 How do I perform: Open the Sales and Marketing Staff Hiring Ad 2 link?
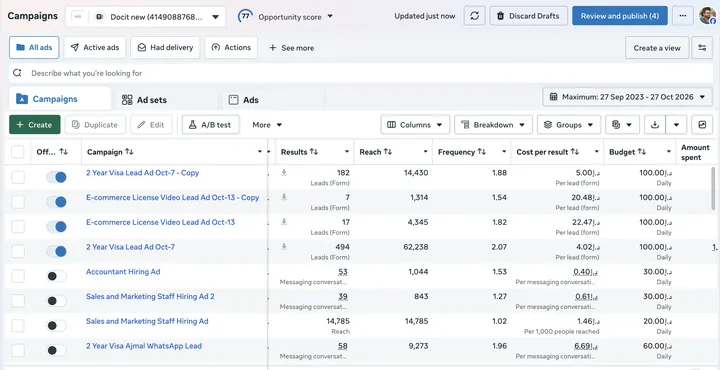tap(150, 297)
